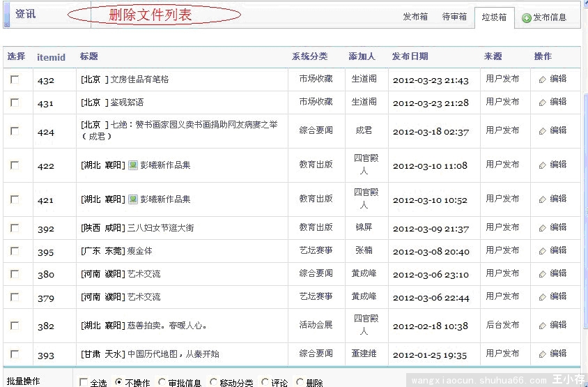
Task: Click the image icon in row 422 title
Action: (x=133, y=165)
